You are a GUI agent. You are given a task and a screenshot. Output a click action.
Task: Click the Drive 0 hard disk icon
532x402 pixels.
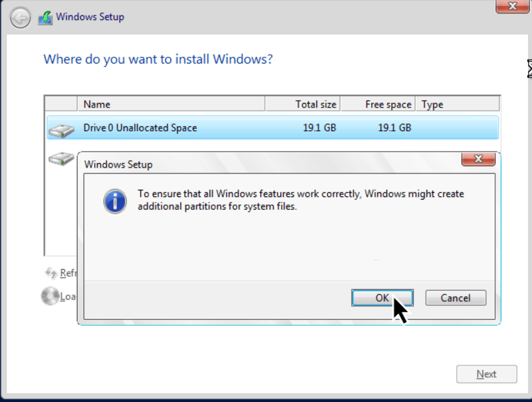pyautogui.click(x=61, y=131)
